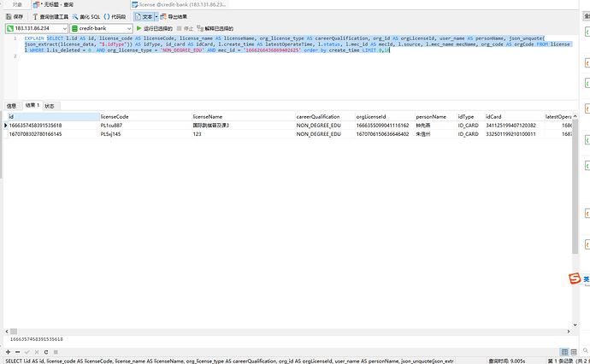Click the apply changes checkmark icon
The width and height of the screenshot is (590, 364).
27,352
